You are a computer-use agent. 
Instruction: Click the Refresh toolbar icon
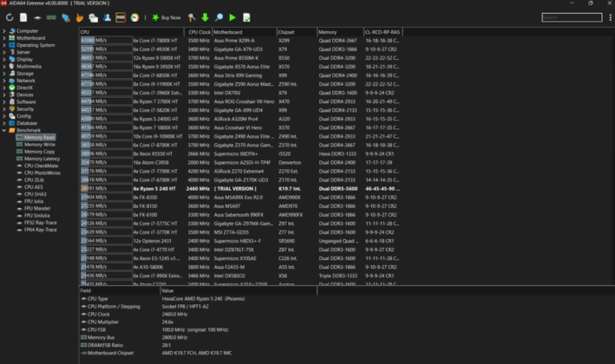click(x=10, y=17)
